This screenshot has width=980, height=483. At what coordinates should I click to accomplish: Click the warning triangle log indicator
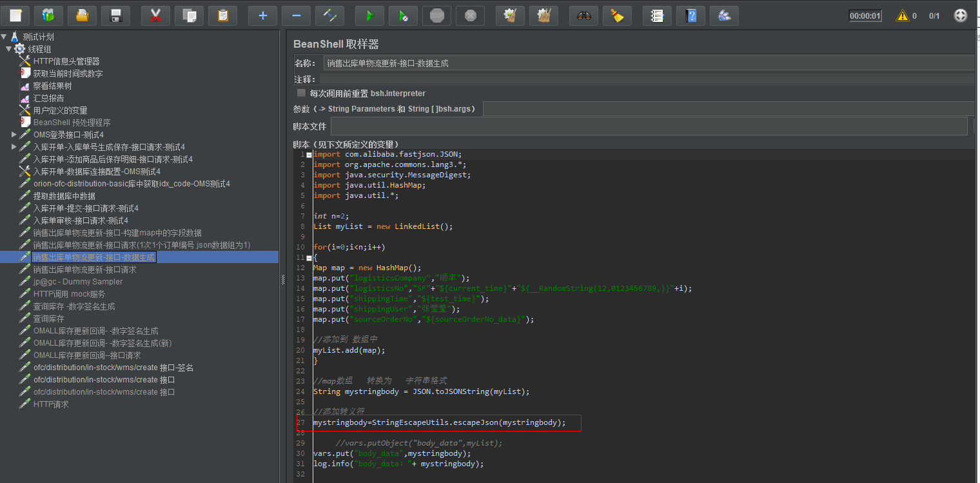coord(902,16)
